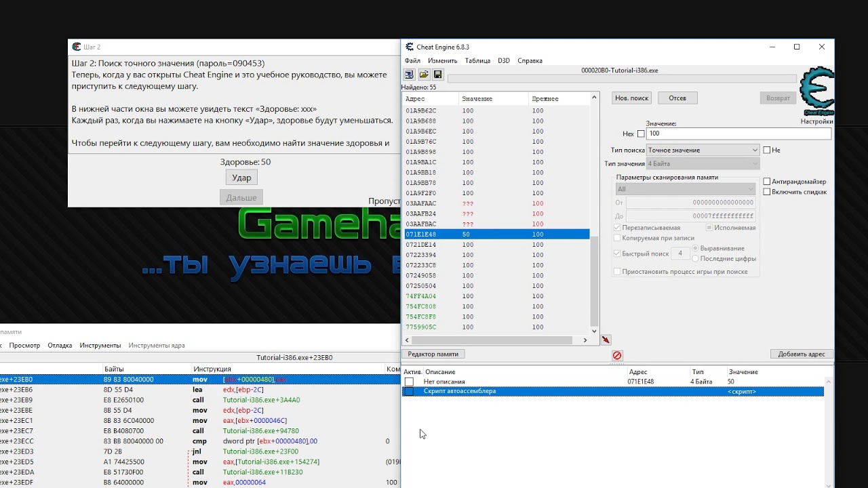Check Копируемая при записи option
868x488 pixels.
[x=617, y=238]
